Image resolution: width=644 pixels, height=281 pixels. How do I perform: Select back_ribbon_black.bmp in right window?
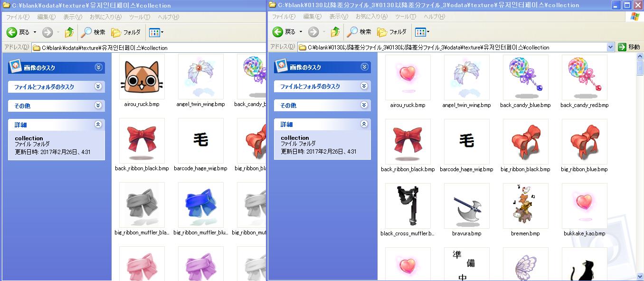pos(408,142)
